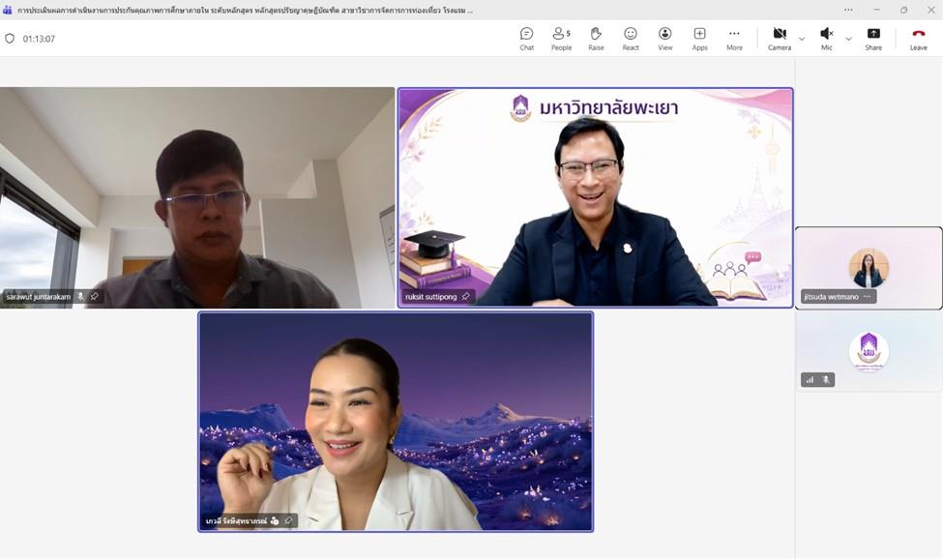Click the jitsuda wetmano name label
This screenshot has width=943, height=560.
coord(831,297)
